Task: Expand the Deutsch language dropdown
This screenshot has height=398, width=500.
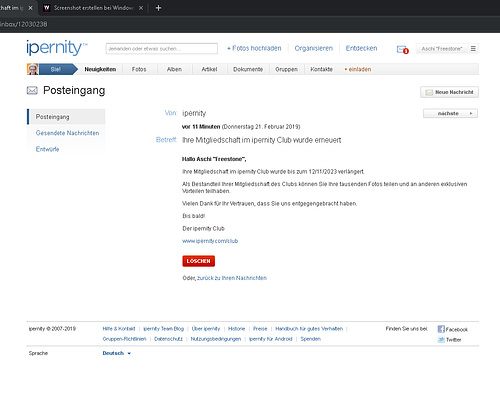Action: click(116, 353)
